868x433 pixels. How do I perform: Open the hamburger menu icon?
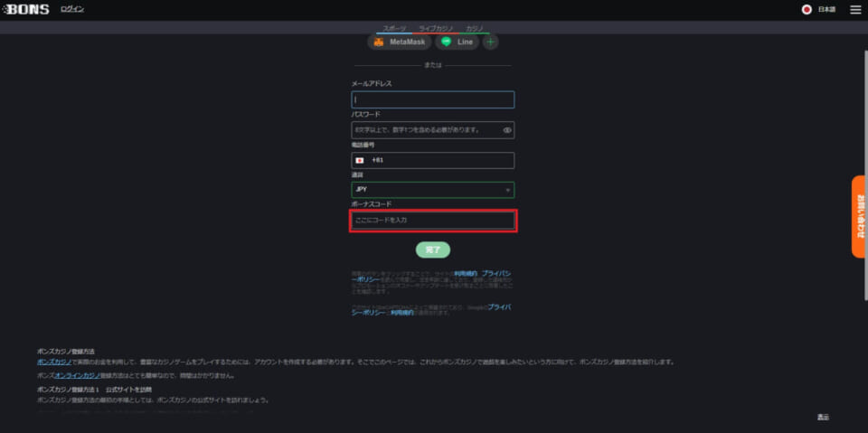click(x=855, y=10)
